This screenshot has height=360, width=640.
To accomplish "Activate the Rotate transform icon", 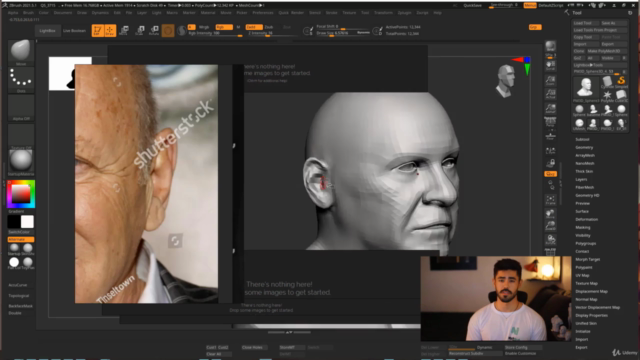I will click(154, 31).
